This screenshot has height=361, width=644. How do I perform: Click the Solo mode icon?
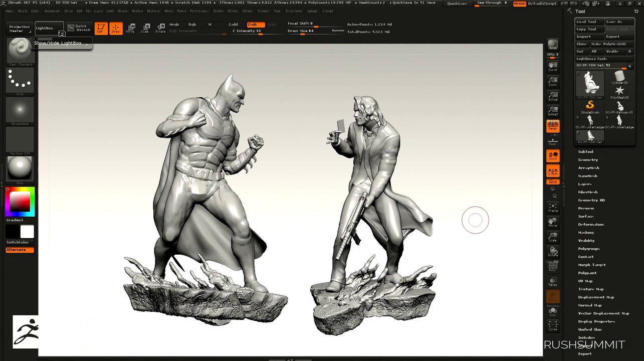[x=553, y=312]
